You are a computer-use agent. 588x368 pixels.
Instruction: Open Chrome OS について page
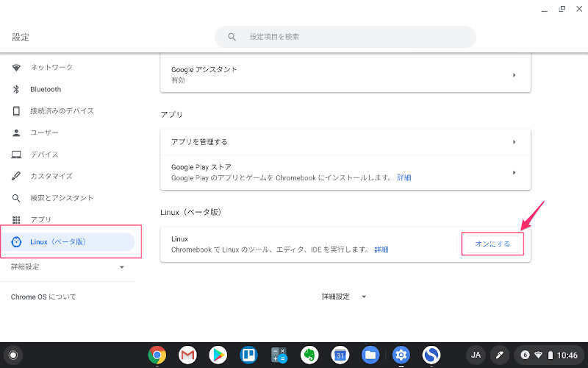click(x=43, y=297)
